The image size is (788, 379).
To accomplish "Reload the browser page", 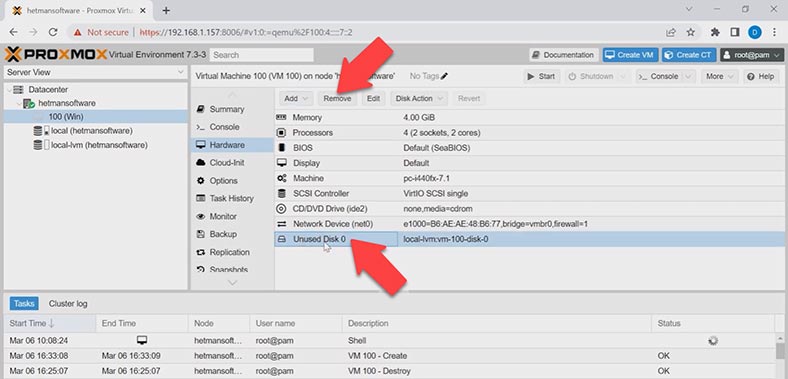I will [53, 32].
